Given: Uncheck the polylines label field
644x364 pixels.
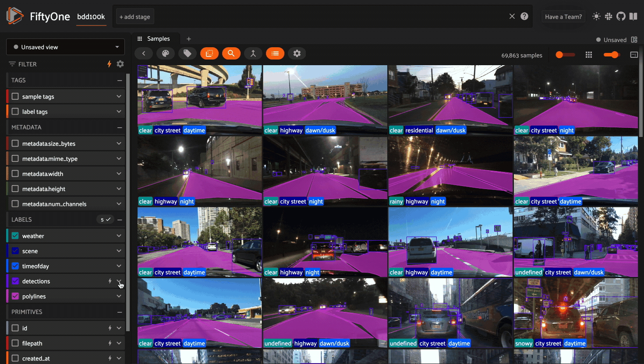Looking at the screenshot, I should [x=15, y=296].
